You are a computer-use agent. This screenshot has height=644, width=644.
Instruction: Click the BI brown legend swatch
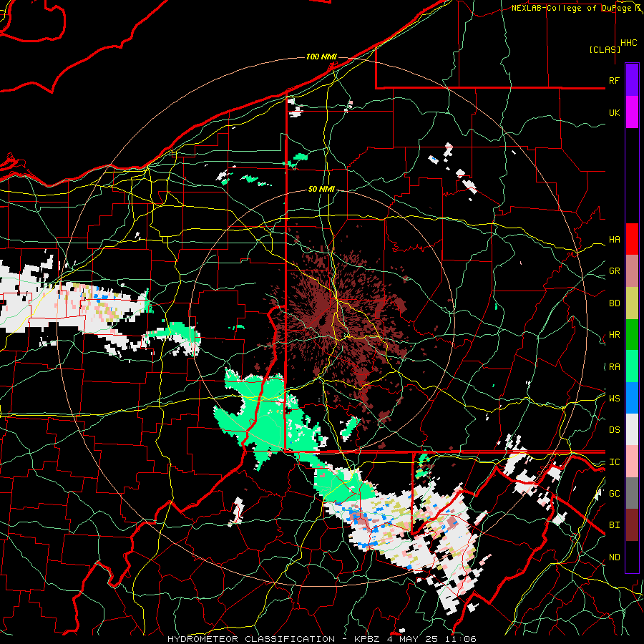[632, 525]
